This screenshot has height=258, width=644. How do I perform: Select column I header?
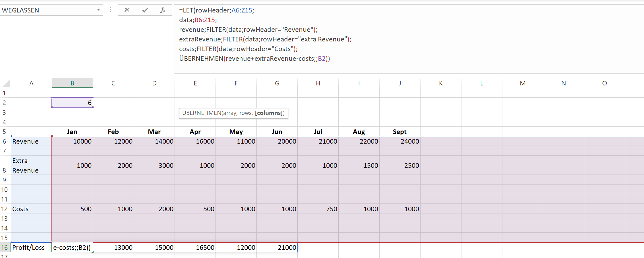359,83
